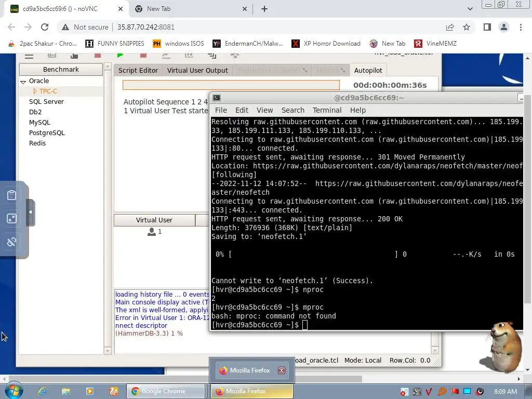Click the Google Chrome taskbar button

166,391
